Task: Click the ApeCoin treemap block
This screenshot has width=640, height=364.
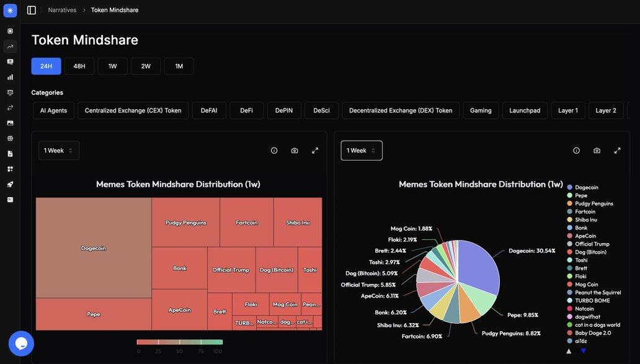Action: tap(180, 309)
